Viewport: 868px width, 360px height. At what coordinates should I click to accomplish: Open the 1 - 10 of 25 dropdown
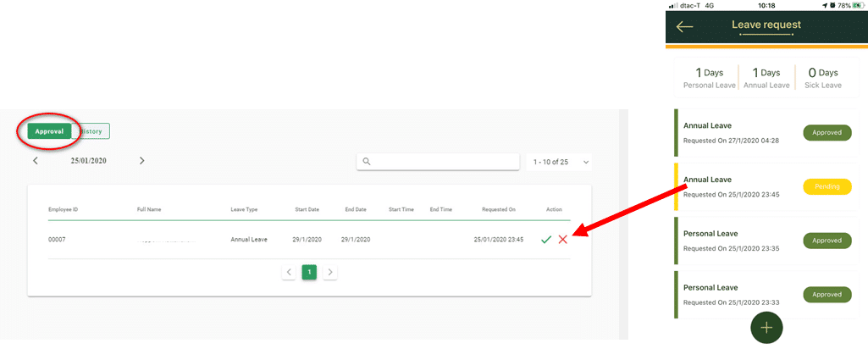tap(558, 161)
